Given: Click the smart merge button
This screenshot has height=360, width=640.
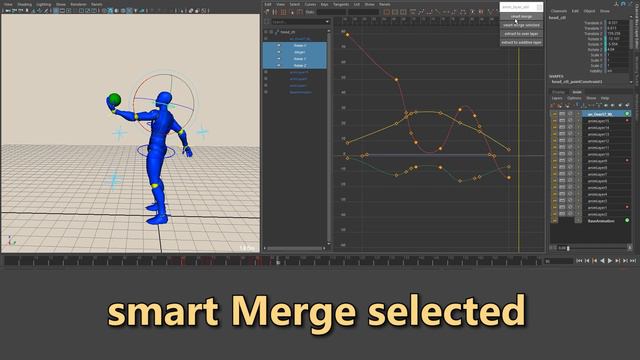Looking at the screenshot, I should [x=521, y=16].
